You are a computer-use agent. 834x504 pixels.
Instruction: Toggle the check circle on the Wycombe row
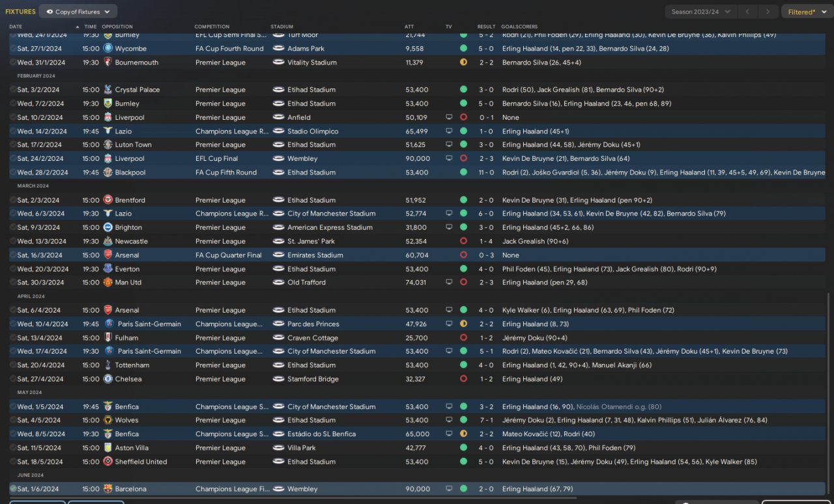13,48
